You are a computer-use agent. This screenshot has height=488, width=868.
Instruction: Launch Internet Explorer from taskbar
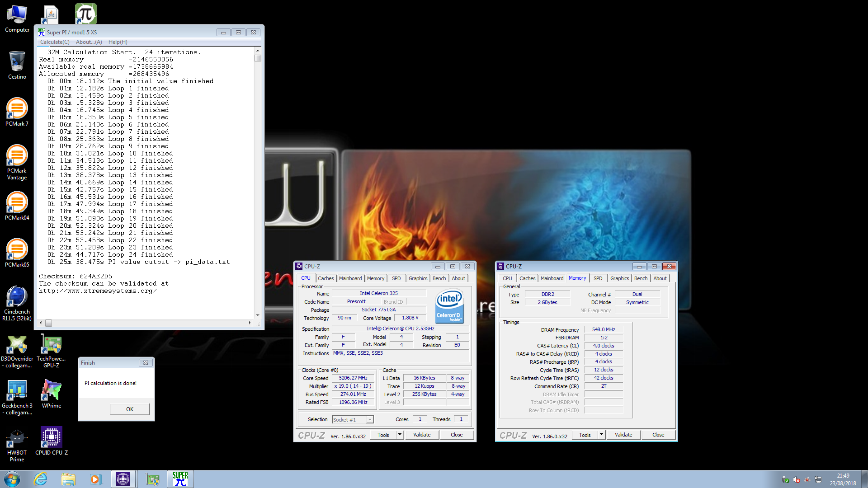tap(41, 479)
